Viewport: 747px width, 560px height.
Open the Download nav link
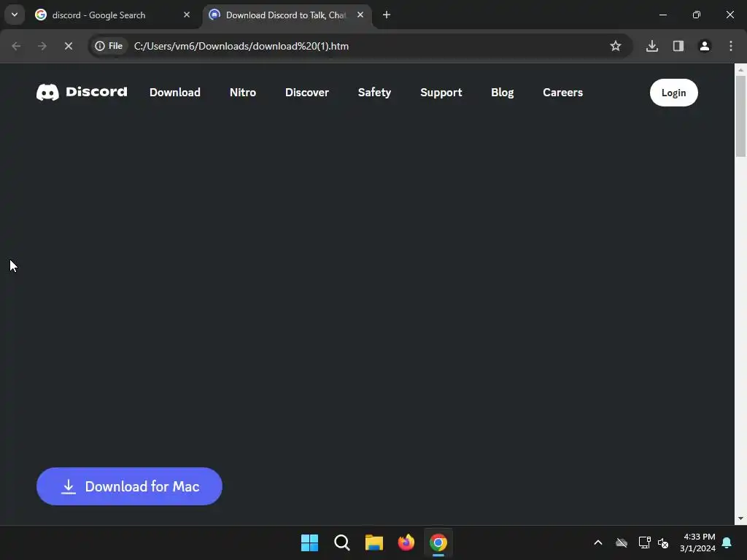[x=175, y=93]
